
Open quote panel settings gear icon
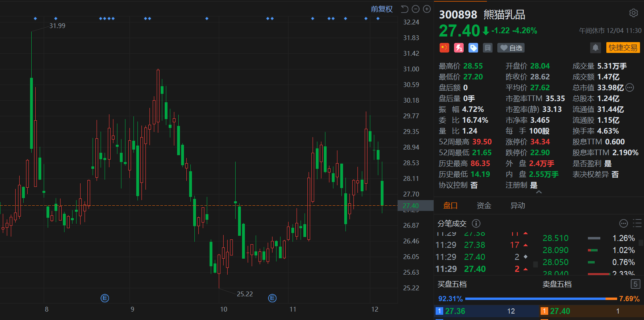(633, 13)
